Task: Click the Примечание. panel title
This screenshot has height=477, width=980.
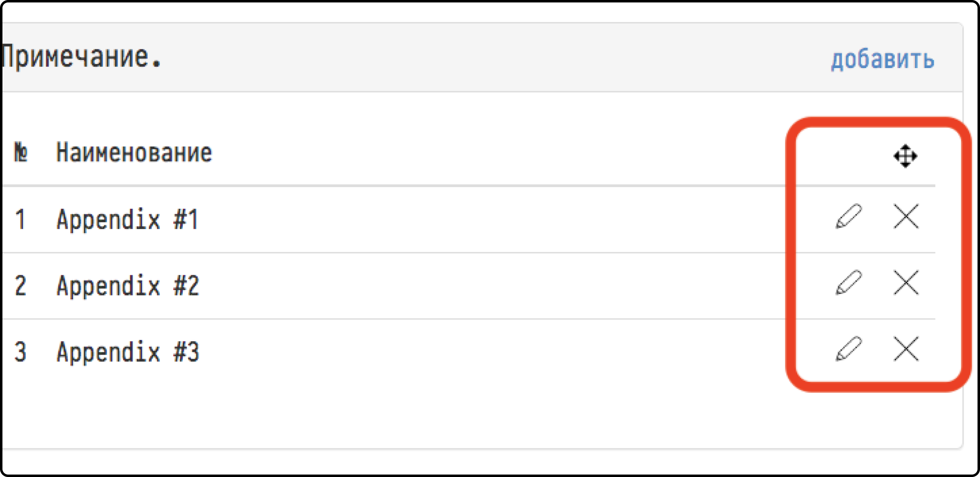Action: point(82,57)
